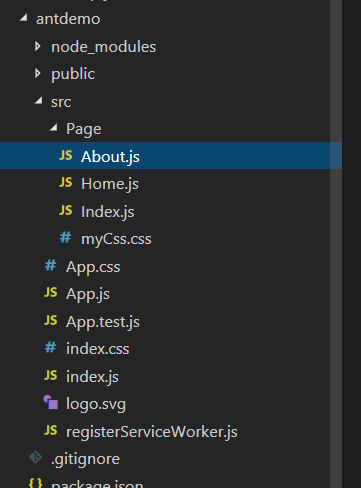Open the myCss.css stylesheet

click(116, 239)
